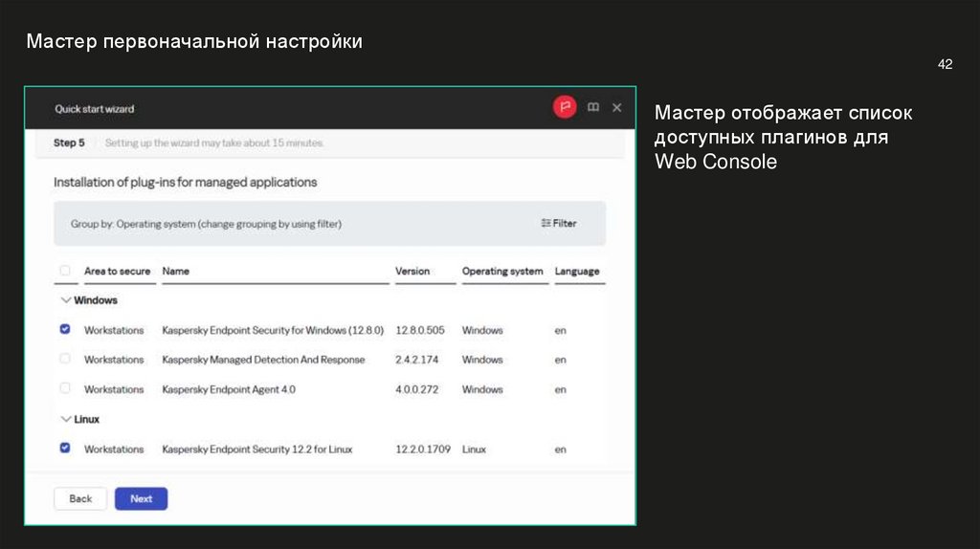
Task: Open the Filter options
Action: [x=559, y=223]
